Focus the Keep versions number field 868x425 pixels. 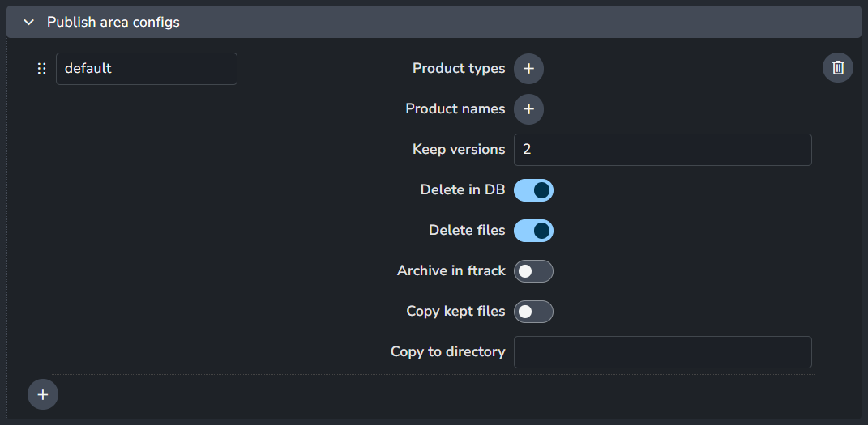662,150
